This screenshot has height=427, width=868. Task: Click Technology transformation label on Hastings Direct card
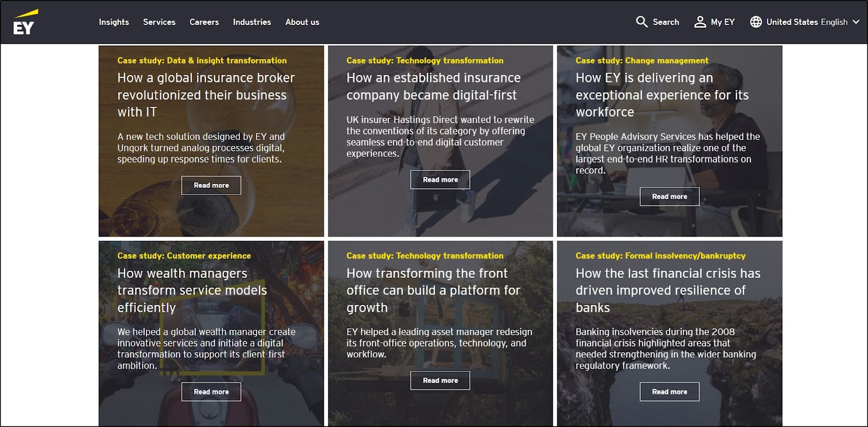coord(425,61)
